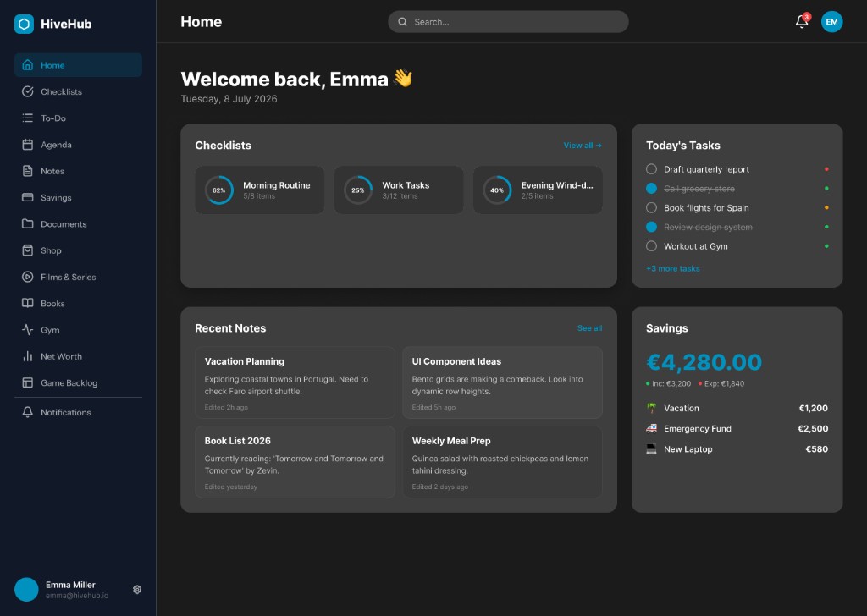Check off Book flights for Spain
Image resolution: width=867 pixels, height=616 pixels.
(651, 207)
